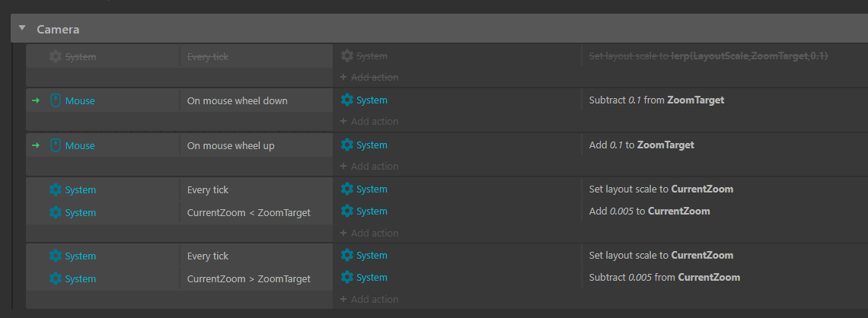Click gear icon for CurrentZoom > ZoomTarget condition
Viewport: 868px width, 318px height.
click(x=55, y=278)
